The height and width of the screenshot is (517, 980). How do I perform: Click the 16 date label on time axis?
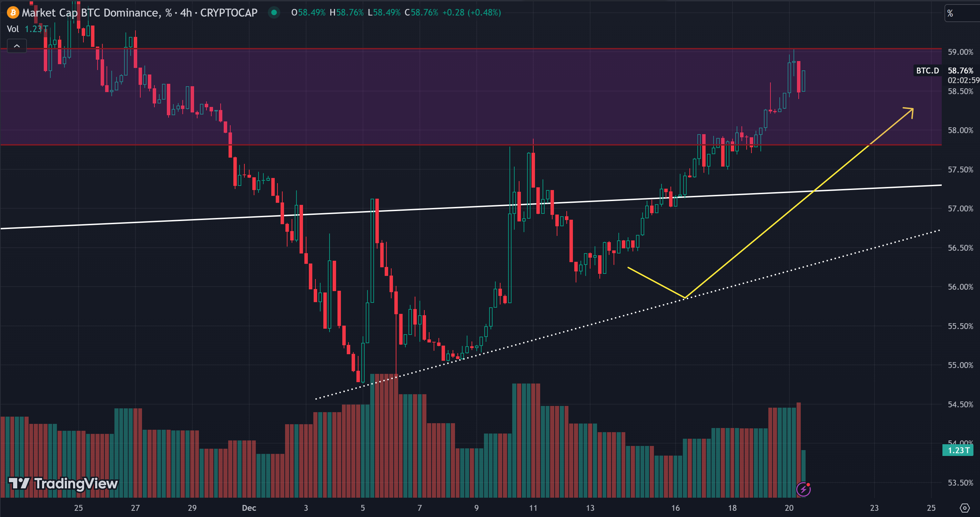[675, 508]
